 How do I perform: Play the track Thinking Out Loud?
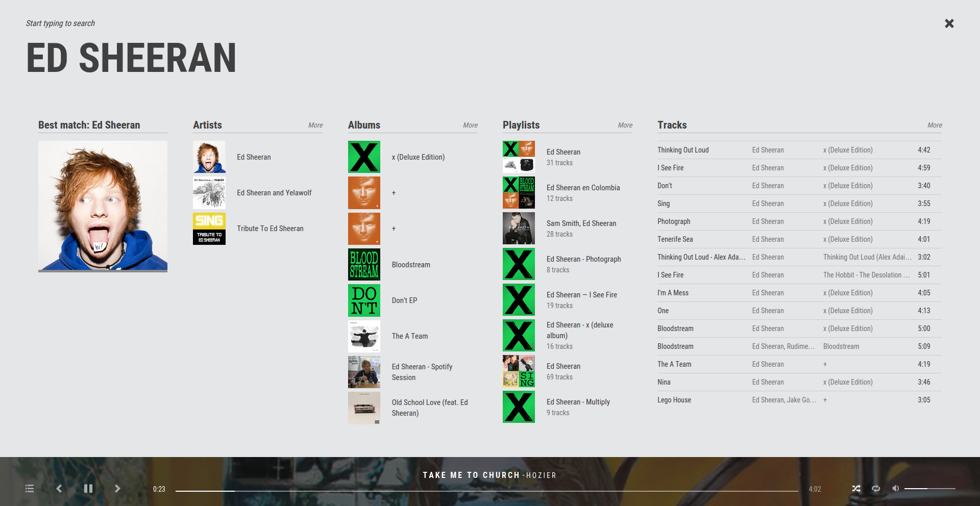pos(683,150)
